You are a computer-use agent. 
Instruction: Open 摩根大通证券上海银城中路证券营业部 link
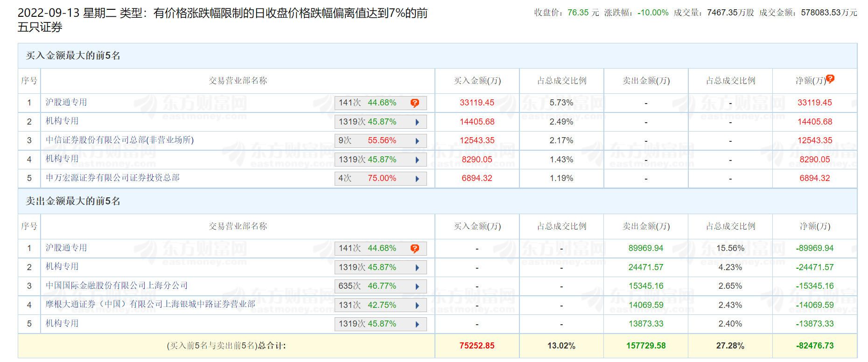150,304
